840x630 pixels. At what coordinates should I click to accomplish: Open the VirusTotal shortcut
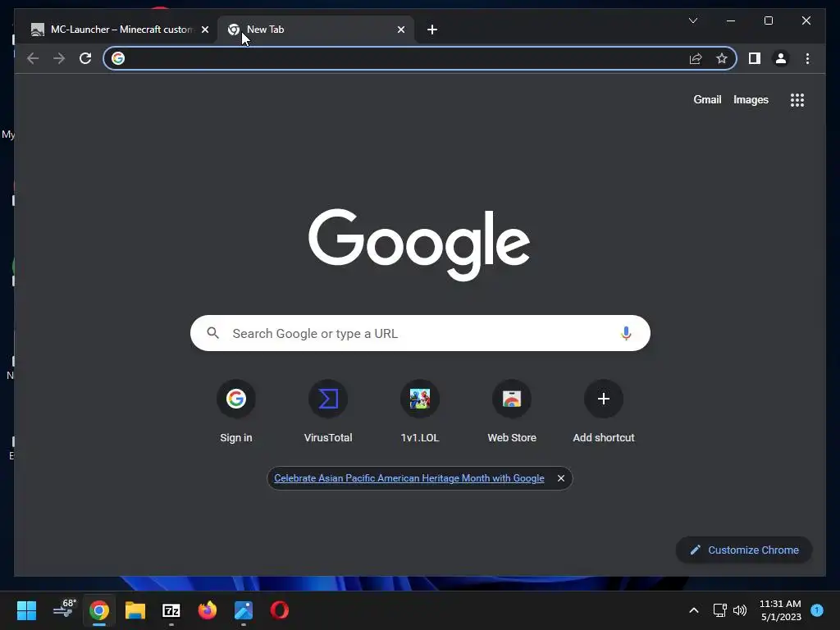click(x=328, y=412)
